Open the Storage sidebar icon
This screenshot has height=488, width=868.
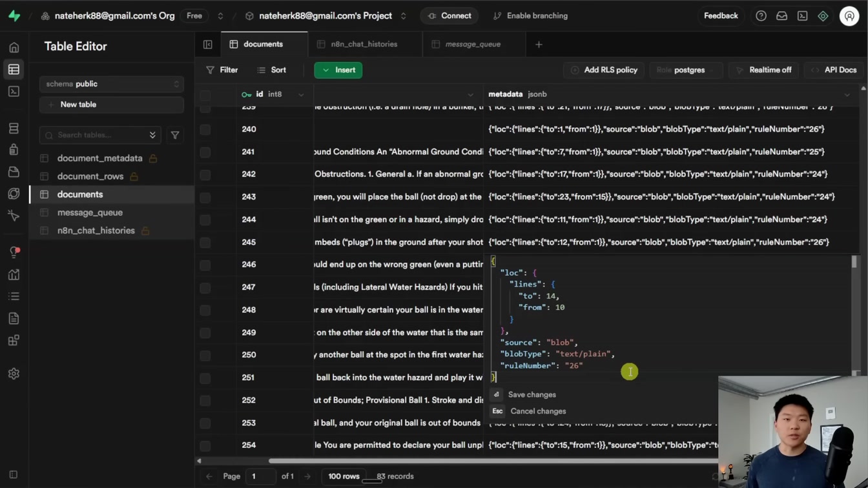click(14, 172)
